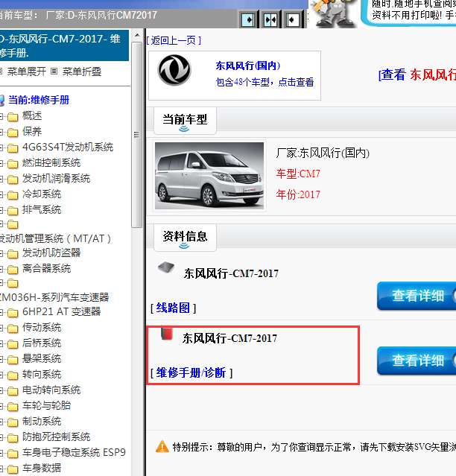The width and height of the screenshot is (456, 476).
Task: Click the 当前车型 status text in top bar
Action: [79, 15]
